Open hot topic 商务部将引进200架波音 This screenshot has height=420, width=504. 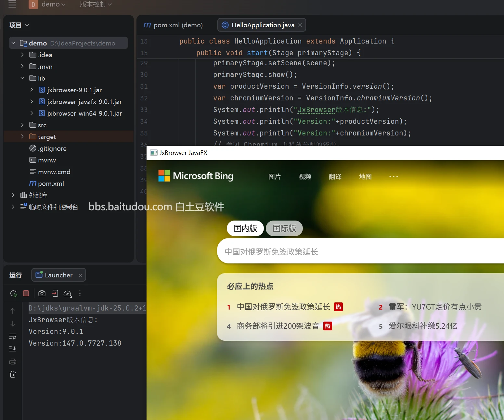(278, 326)
